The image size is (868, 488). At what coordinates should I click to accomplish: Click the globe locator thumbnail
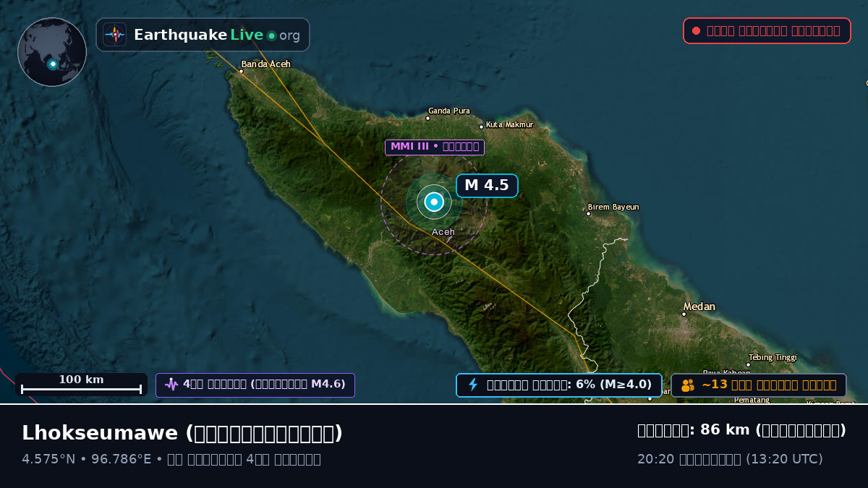pyautogui.click(x=52, y=52)
